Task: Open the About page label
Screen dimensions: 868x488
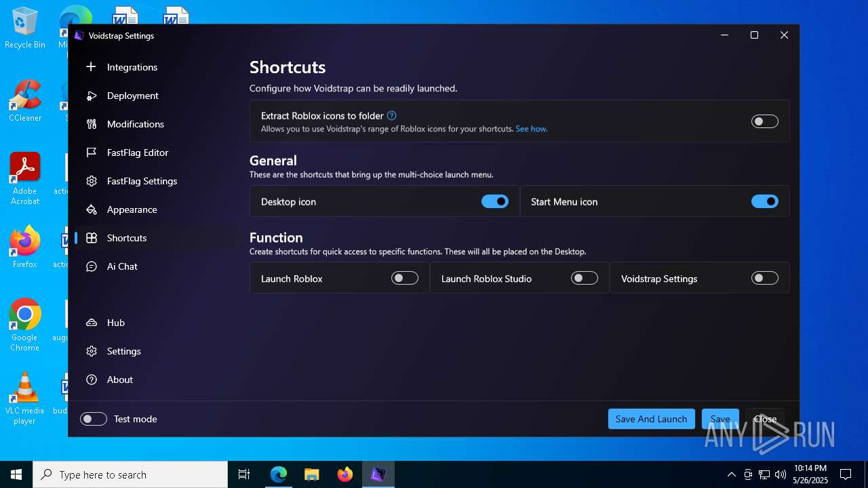Action: pos(120,380)
